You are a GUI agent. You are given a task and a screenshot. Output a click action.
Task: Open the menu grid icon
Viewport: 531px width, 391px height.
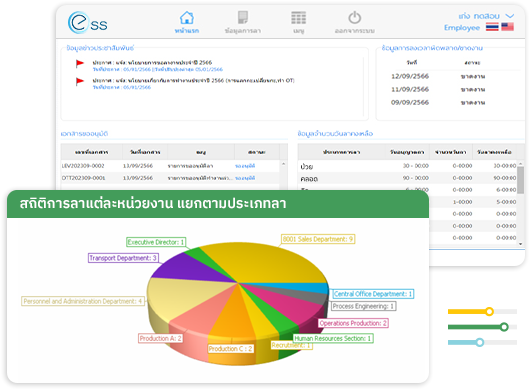click(x=298, y=18)
